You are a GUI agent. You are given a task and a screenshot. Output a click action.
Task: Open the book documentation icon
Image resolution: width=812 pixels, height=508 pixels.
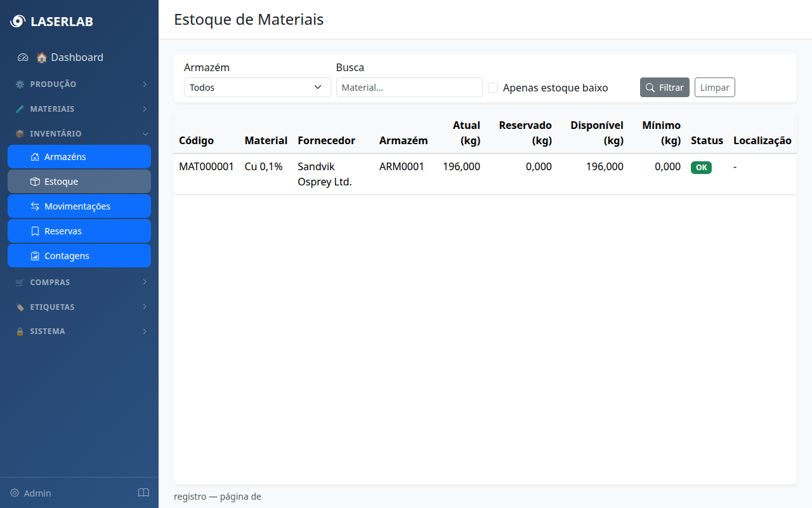pyautogui.click(x=143, y=493)
